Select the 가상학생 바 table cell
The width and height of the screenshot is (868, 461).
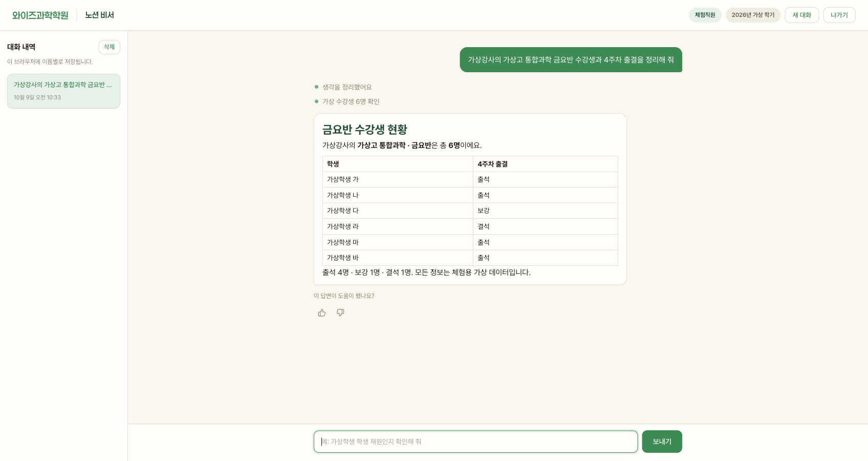(x=398, y=258)
